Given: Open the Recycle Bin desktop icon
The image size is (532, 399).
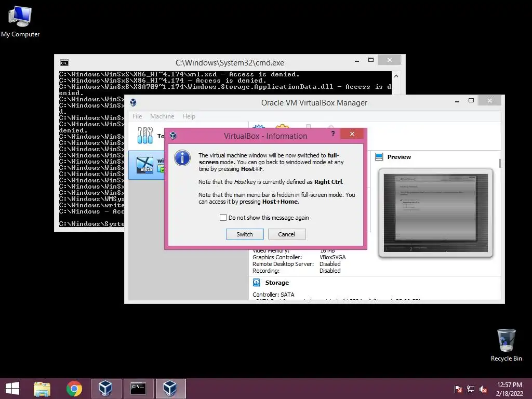Looking at the screenshot, I should pyautogui.click(x=506, y=345).
